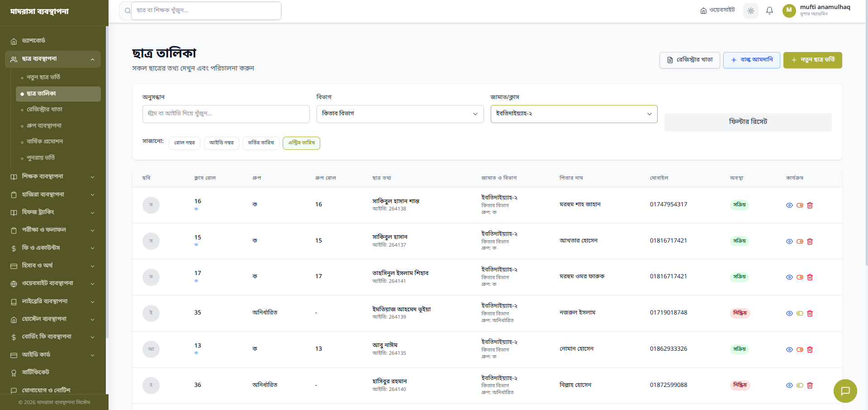Click the olive নতুন ছাত্র ভর্তি button
This screenshot has height=410, width=868.
coord(813,60)
